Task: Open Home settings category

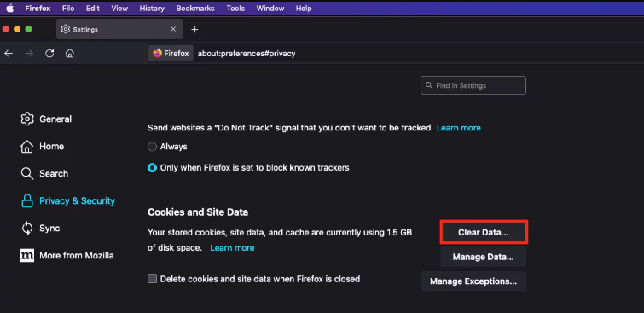Action: coord(43,146)
